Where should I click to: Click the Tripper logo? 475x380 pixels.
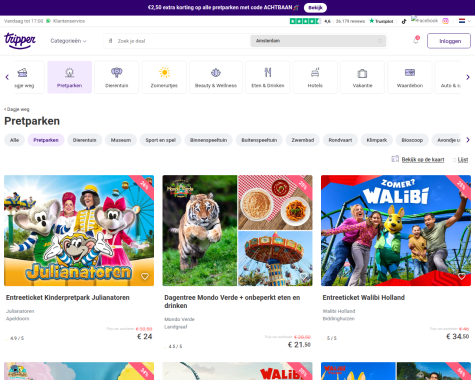tap(20, 41)
